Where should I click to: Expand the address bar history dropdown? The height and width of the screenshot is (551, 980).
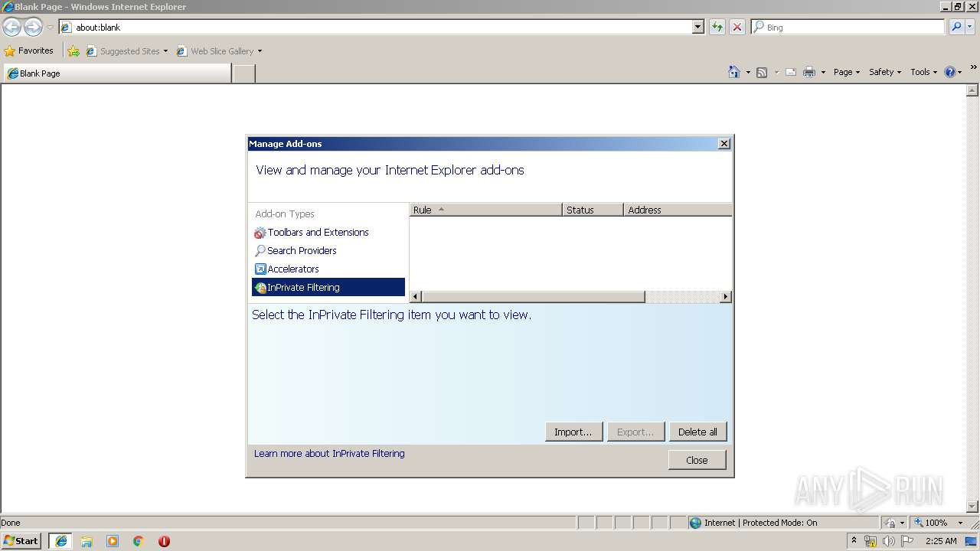click(x=698, y=27)
